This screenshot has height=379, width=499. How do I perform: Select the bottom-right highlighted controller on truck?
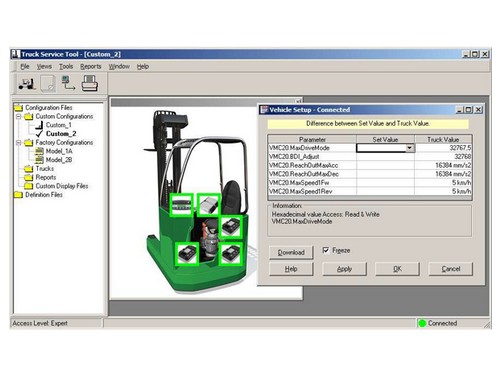(231, 254)
